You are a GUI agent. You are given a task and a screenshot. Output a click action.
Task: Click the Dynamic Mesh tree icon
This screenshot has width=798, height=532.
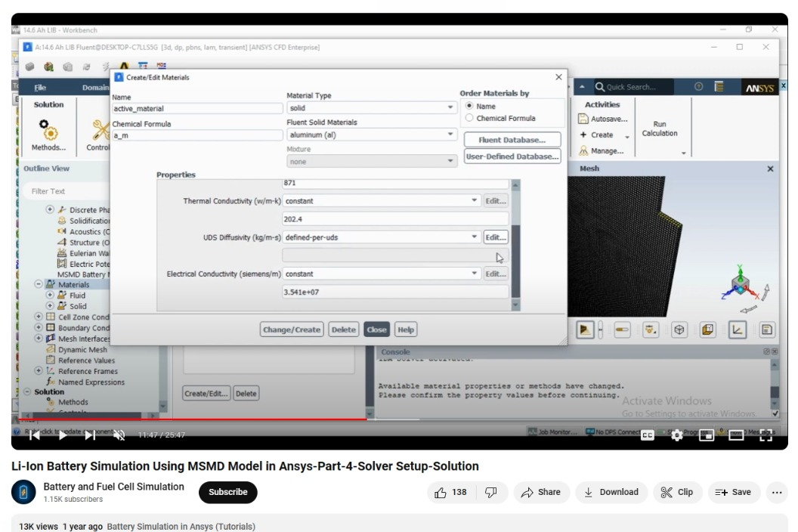click(51, 349)
